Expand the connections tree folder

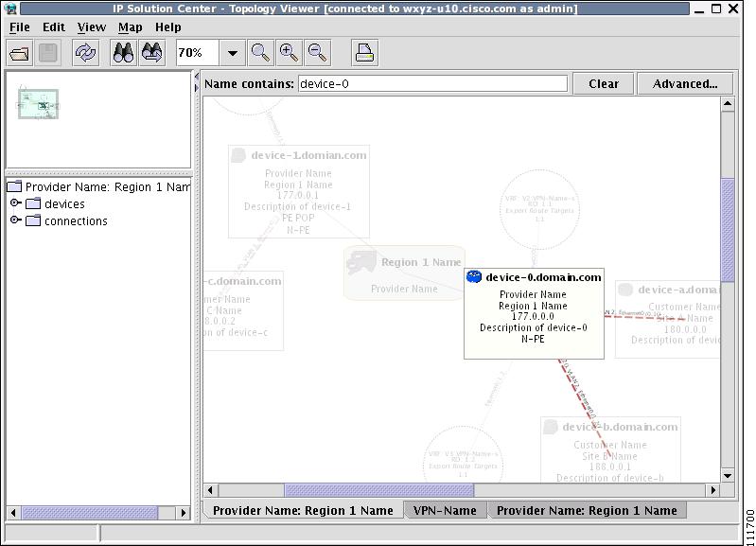(x=16, y=220)
